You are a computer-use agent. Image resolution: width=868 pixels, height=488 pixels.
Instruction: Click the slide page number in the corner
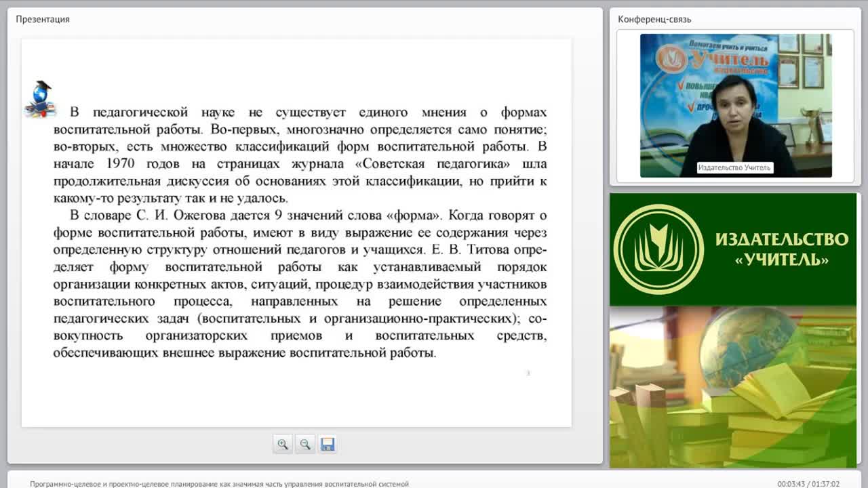click(x=528, y=373)
